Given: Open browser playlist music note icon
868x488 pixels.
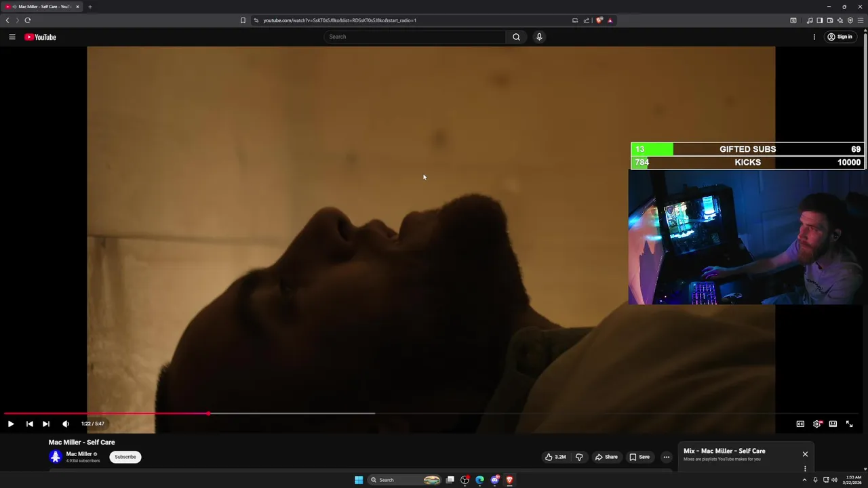Looking at the screenshot, I should 810,20.
